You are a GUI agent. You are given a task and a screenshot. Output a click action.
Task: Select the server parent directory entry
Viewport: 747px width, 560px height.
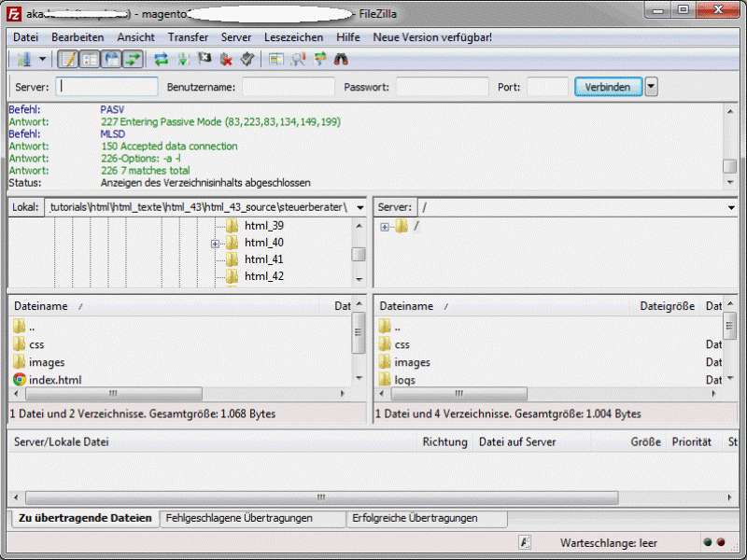(397, 327)
